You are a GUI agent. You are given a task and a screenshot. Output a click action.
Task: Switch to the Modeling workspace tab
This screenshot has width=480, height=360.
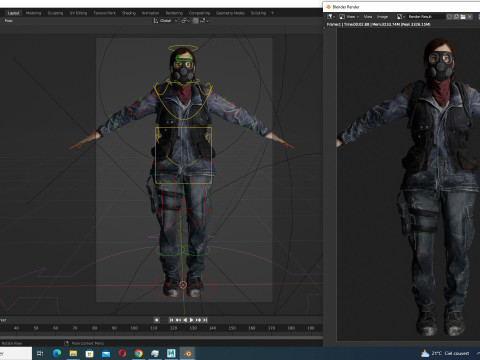(33, 13)
